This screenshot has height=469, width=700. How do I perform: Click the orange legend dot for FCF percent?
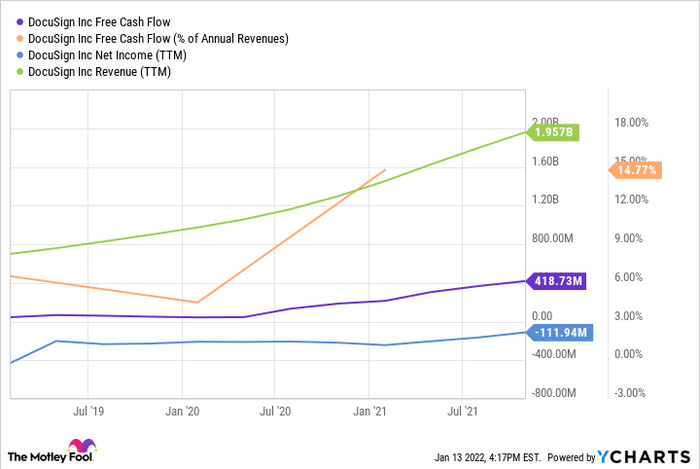click(x=20, y=38)
